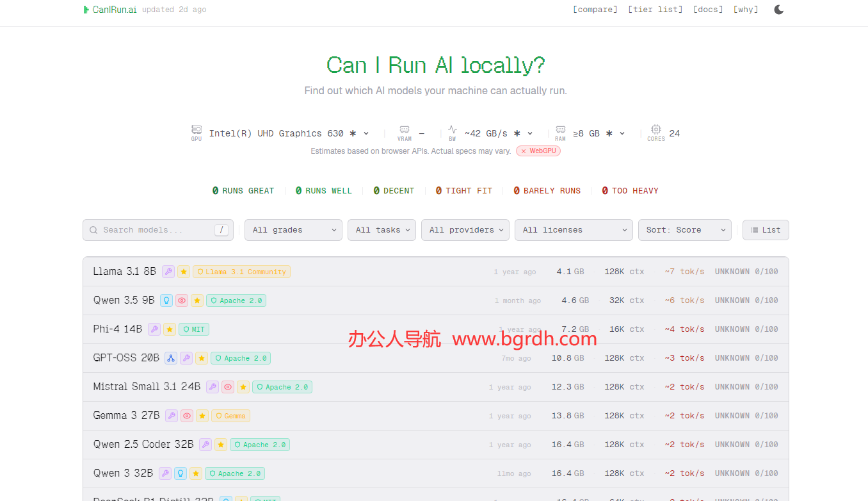Open the All licenses dropdown
Image resolution: width=868 pixels, height=501 pixels.
(574, 230)
